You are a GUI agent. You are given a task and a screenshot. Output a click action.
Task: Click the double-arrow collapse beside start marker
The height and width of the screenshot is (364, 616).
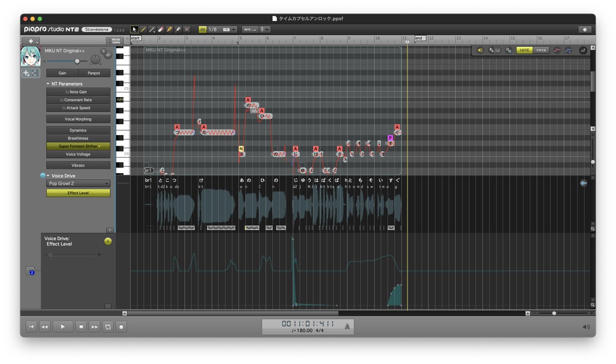click(127, 39)
